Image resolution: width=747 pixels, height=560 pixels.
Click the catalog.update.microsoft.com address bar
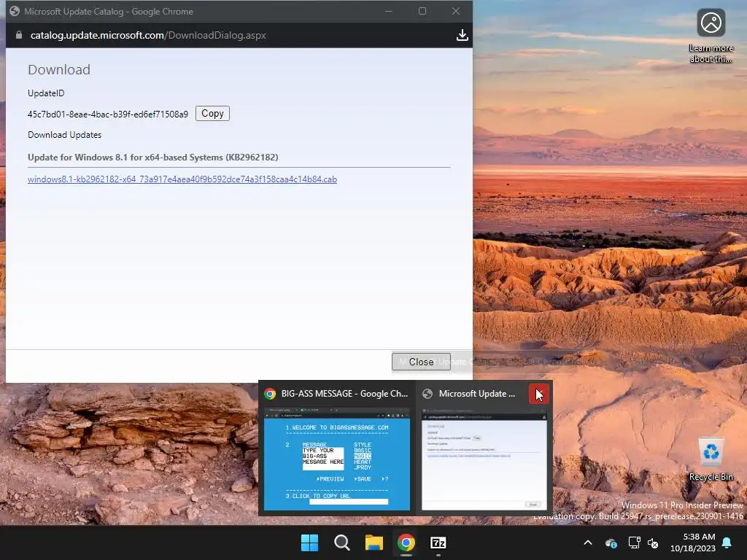pos(148,35)
